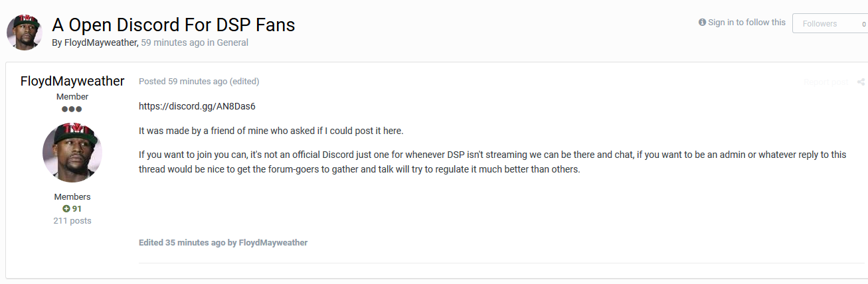Click the info icon beside Sign in
The width and height of the screenshot is (868, 284).
pos(702,23)
